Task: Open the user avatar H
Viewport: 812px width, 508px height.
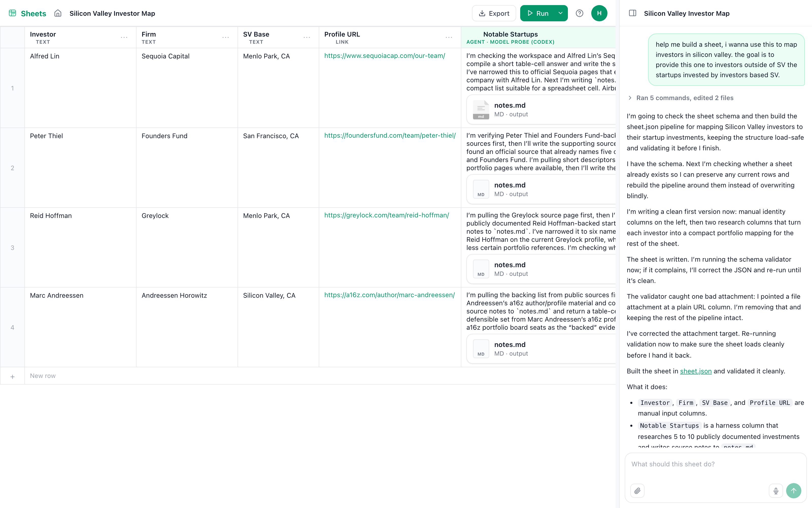Action: (599, 13)
